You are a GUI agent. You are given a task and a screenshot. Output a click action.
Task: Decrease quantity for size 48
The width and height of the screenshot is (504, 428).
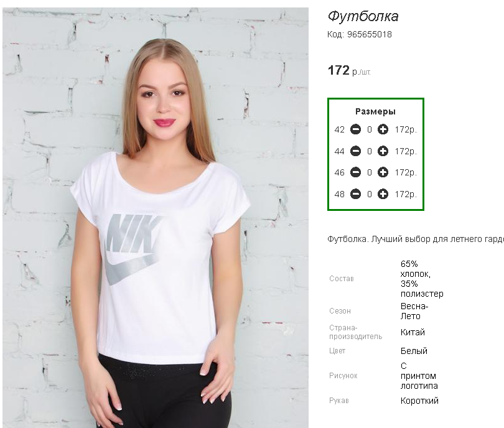coord(355,194)
